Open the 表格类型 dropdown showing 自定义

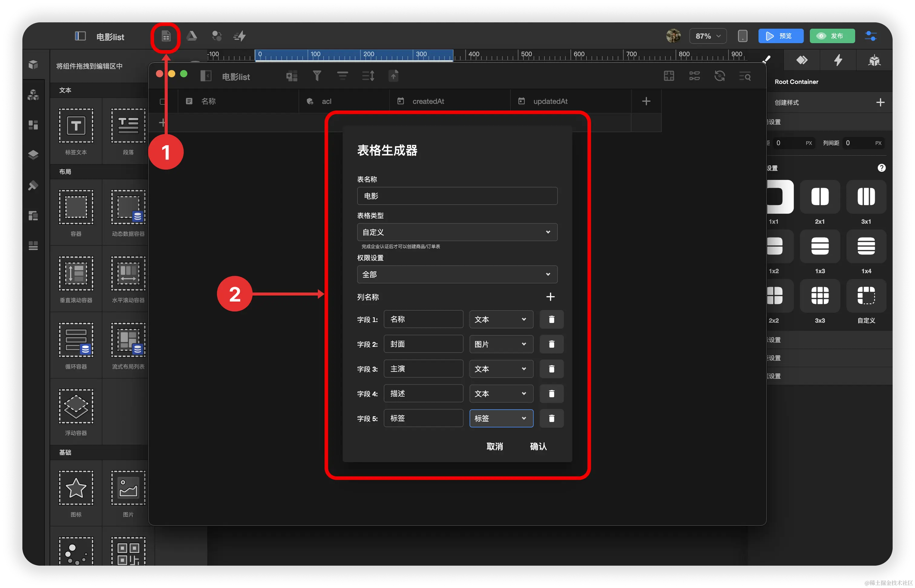click(x=457, y=232)
